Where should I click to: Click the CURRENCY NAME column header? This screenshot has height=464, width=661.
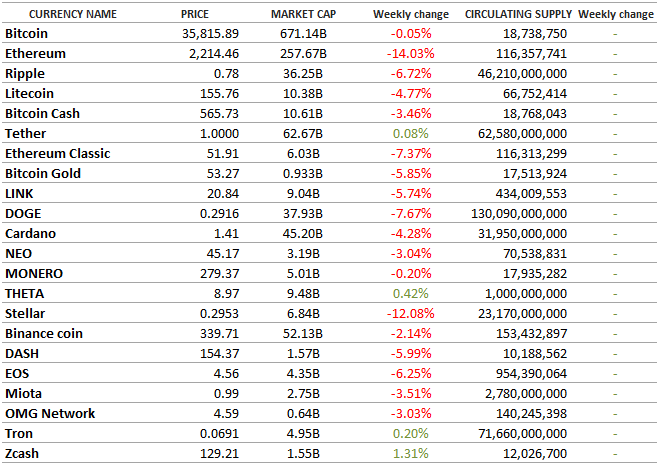click(x=73, y=14)
